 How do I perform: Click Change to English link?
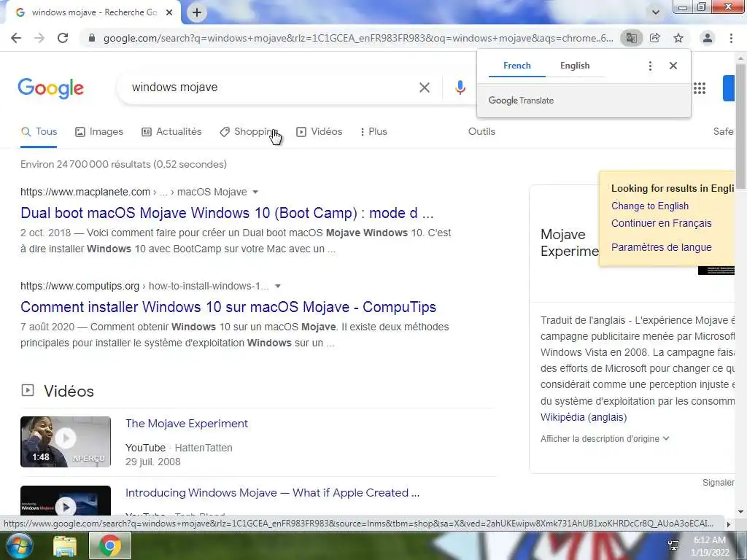point(650,206)
